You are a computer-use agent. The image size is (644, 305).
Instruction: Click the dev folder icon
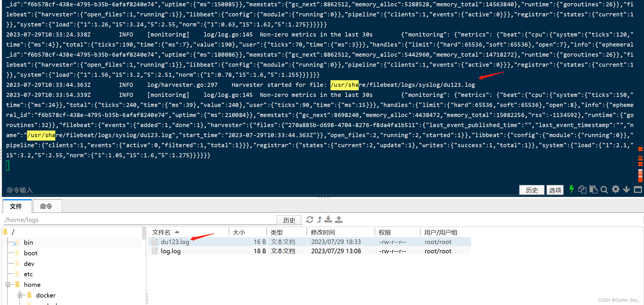pos(17,264)
